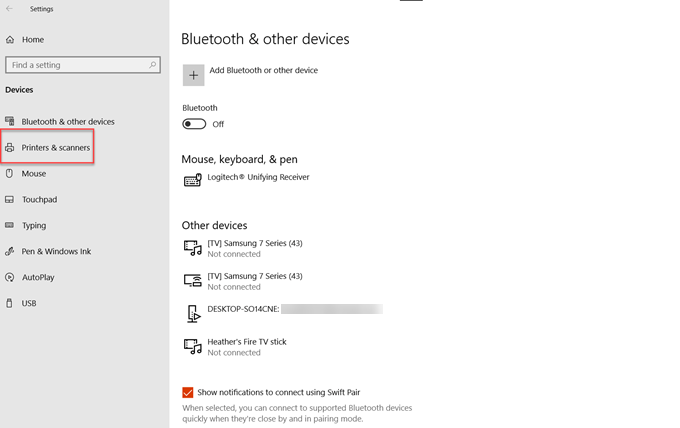Select AutoPlay in the sidebar
This screenshot has width=680, height=428.
[x=38, y=277]
